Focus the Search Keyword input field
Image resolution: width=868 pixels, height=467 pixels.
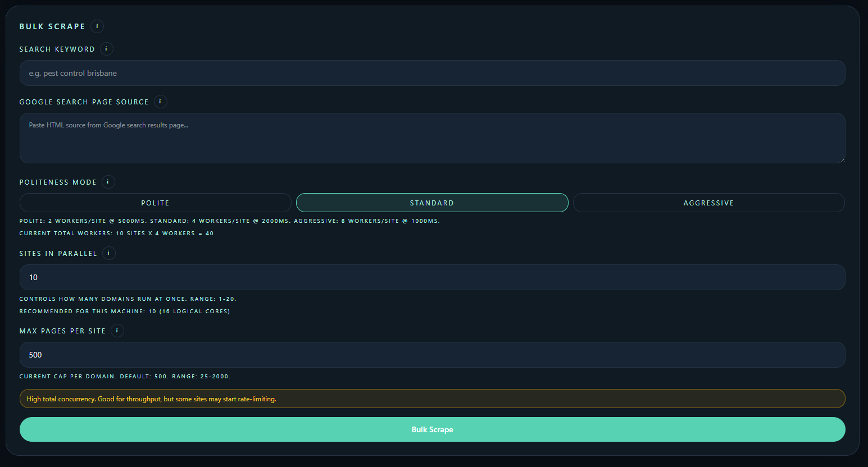pos(431,73)
